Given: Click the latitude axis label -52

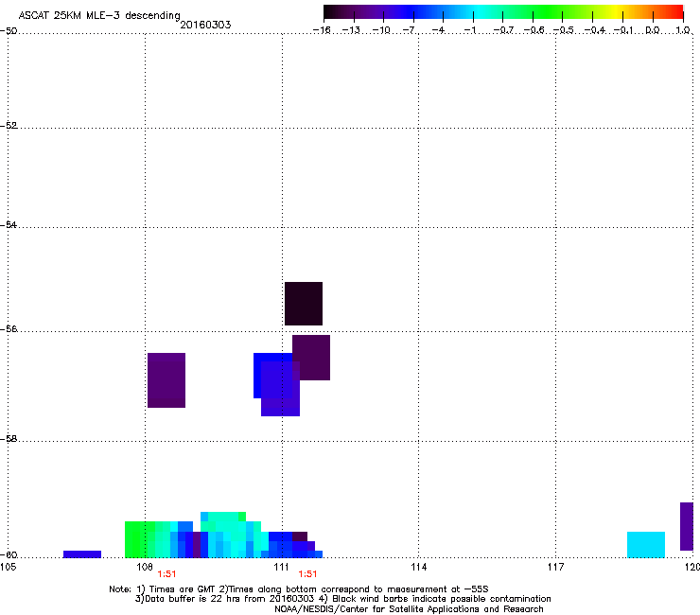Looking at the screenshot, I should (x=9, y=126).
